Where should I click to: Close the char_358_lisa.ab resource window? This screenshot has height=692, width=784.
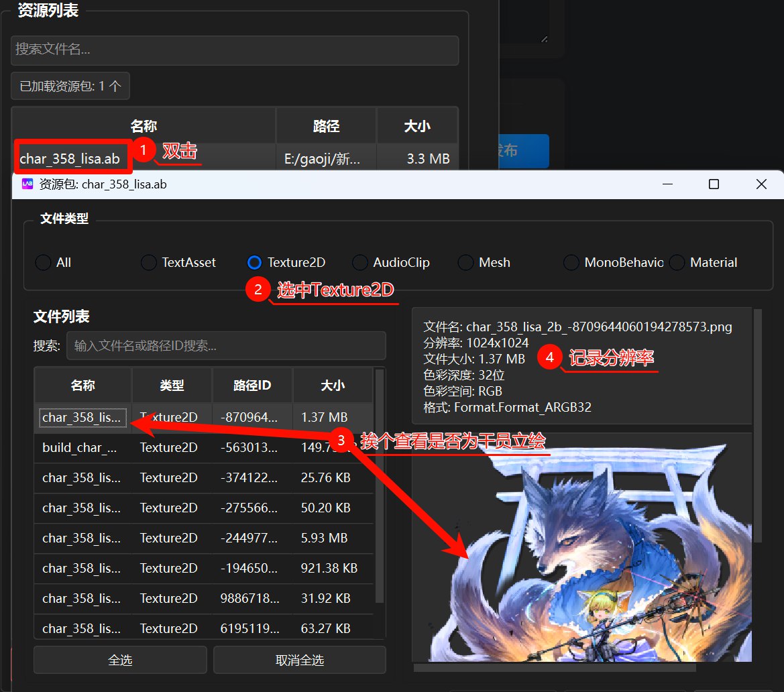[761, 184]
